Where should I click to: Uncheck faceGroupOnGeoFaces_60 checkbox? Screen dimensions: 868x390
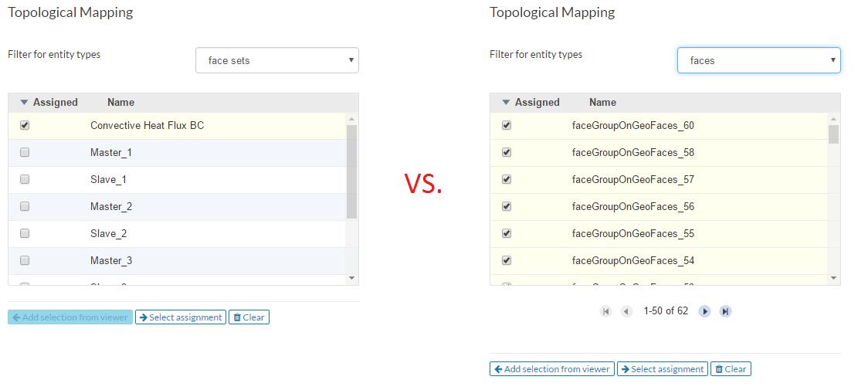click(x=507, y=125)
